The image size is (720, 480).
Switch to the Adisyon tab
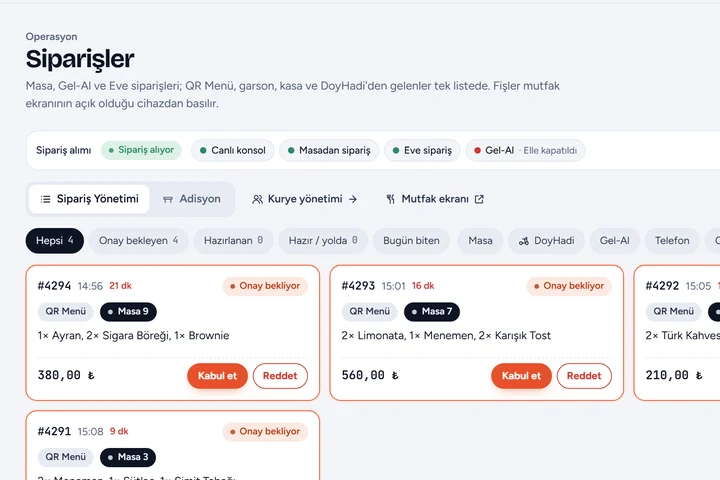192,199
